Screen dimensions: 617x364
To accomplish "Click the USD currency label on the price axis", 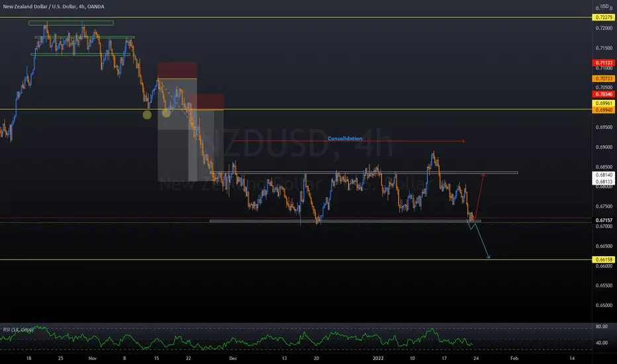I will tap(604, 7).
